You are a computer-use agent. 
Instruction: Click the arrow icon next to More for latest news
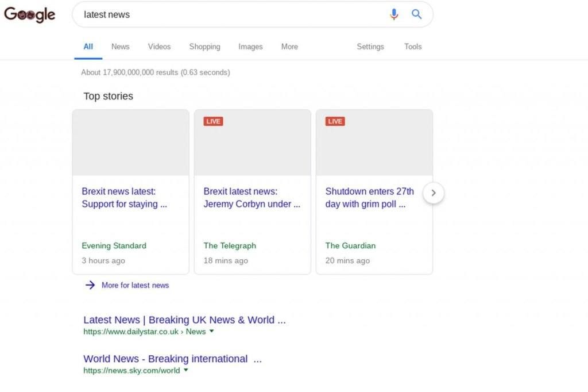[90, 285]
